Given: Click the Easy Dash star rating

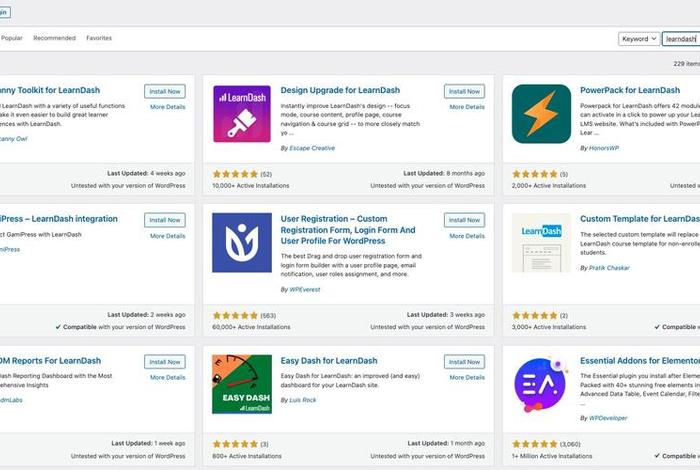Looking at the screenshot, I should pos(235,444).
